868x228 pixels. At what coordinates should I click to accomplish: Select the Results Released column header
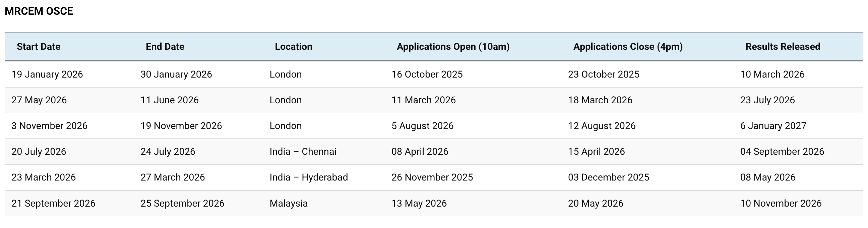[x=783, y=46]
